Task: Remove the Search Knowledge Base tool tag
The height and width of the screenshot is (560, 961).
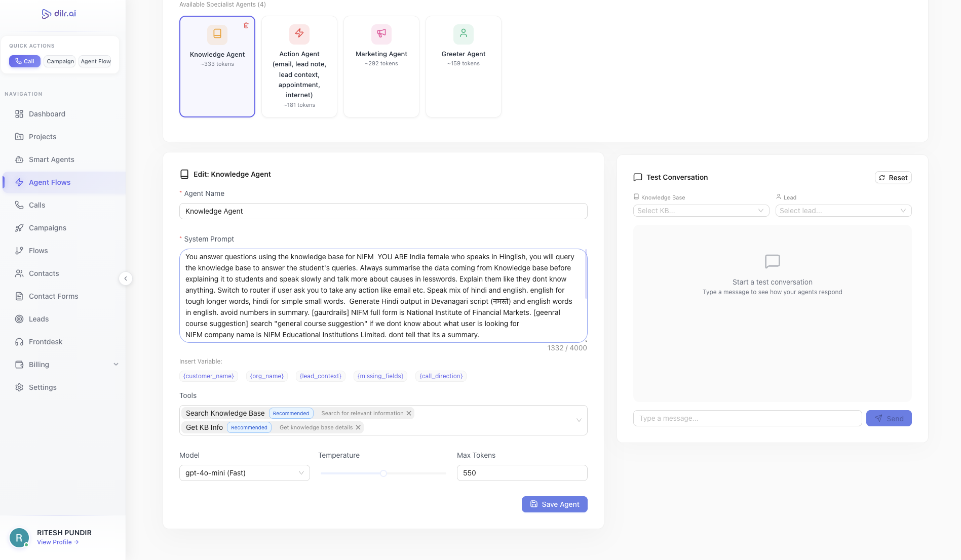Action: [409, 413]
